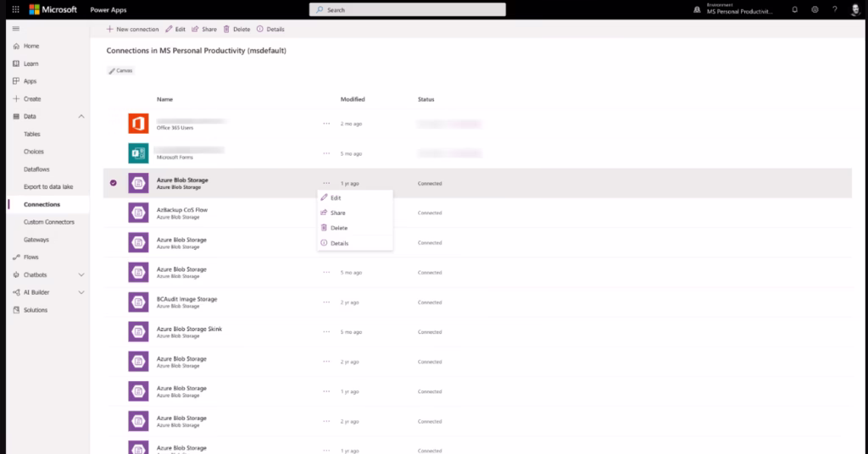Viewport: 868px width, 454px height.
Task: Open more options for BCAudit Image Storage
Action: pyautogui.click(x=326, y=302)
